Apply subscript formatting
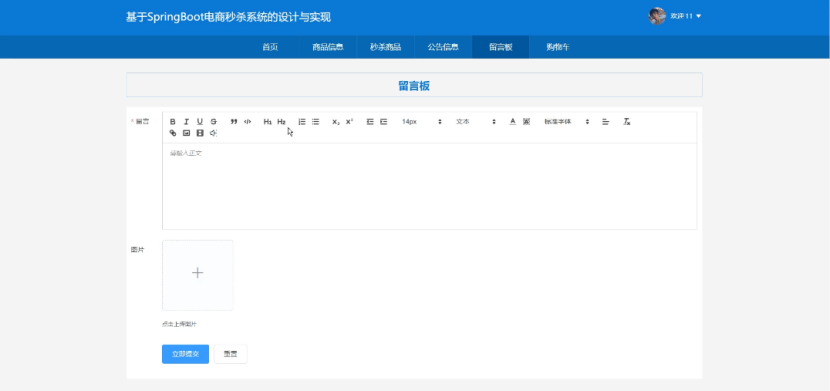Screen dimensions: 830x391 pos(336,122)
